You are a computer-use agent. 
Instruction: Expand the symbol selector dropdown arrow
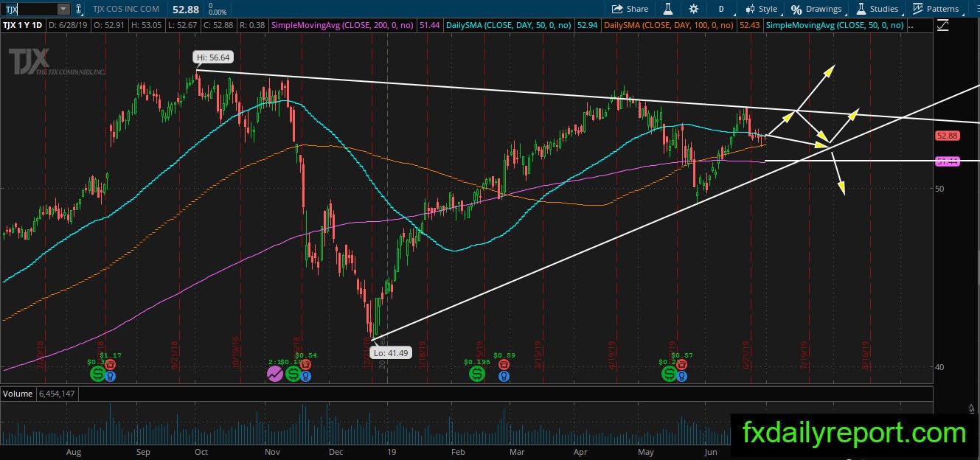[63, 9]
